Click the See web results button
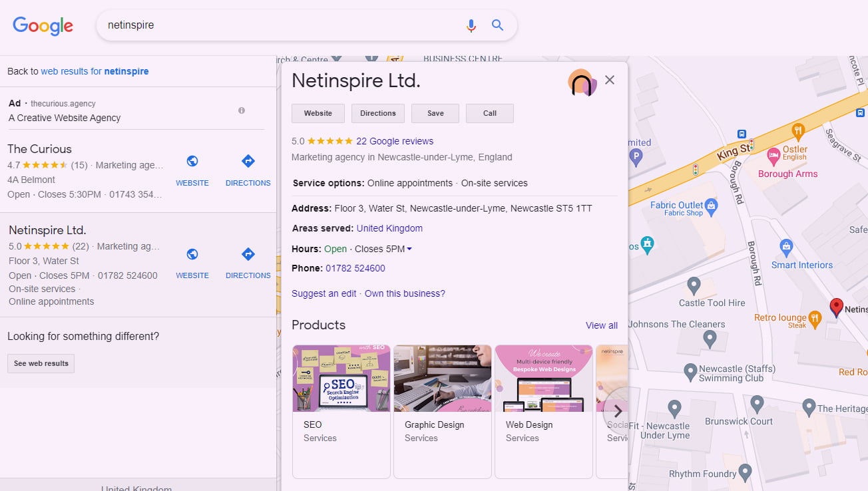Image resolution: width=868 pixels, height=491 pixels. click(x=41, y=363)
